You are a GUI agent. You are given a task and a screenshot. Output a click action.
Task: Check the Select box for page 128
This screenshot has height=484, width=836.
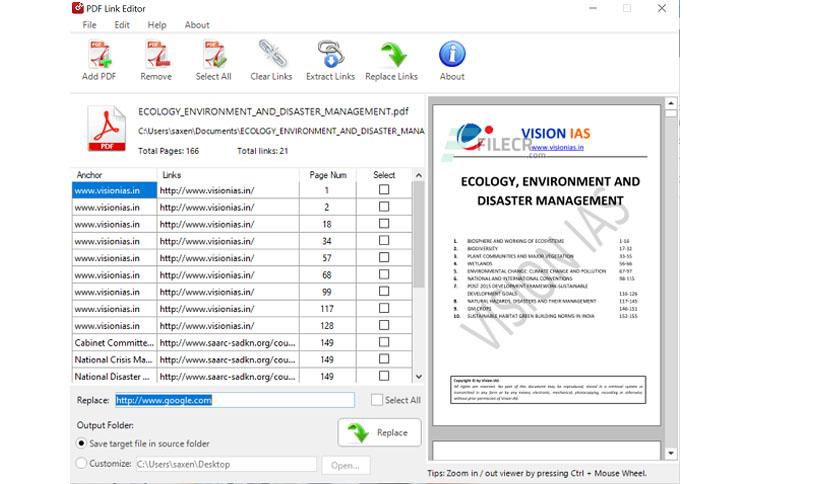pyautogui.click(x=384, y=325)
